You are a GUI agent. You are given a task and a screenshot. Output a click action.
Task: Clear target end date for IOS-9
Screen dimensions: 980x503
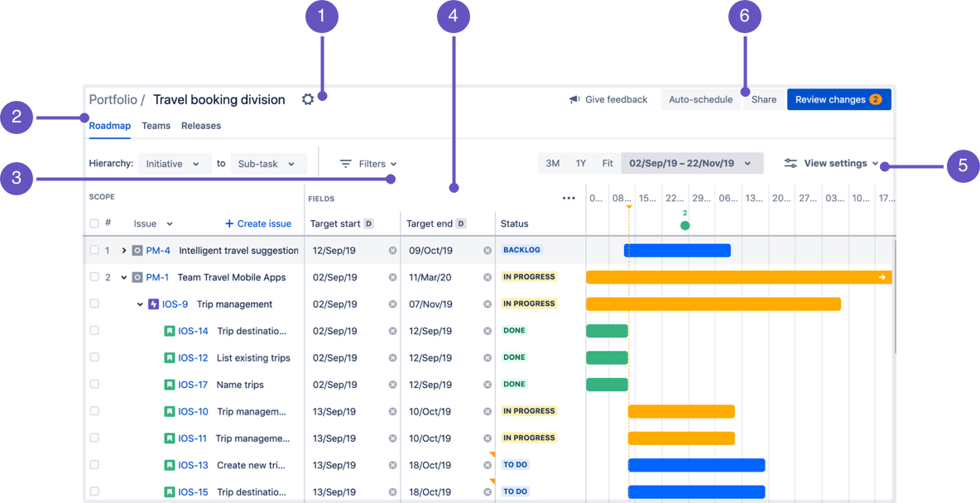[488, 304]
